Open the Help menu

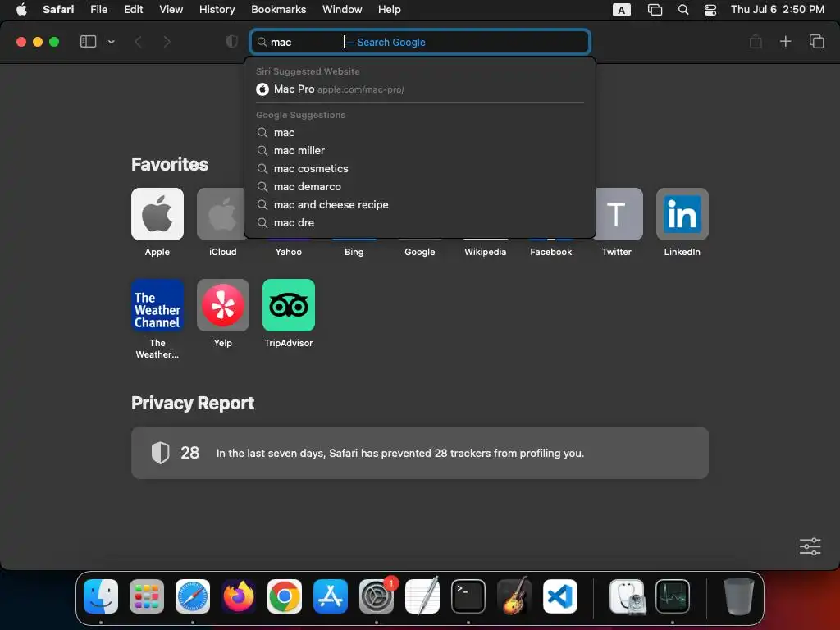point(389,10)
